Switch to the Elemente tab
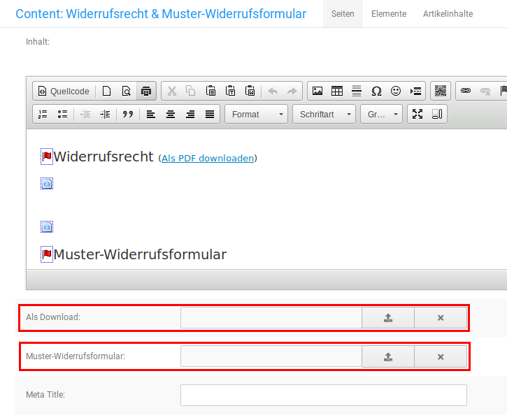 pyautogui.click(x=389, y=14)
